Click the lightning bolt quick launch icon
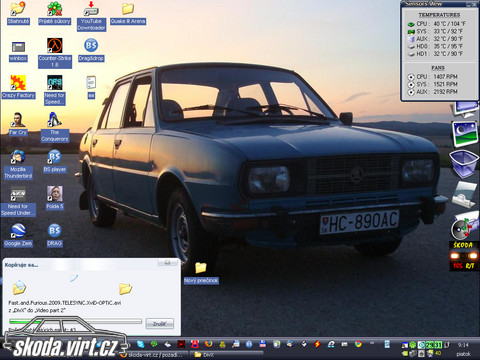 [317, 344]
